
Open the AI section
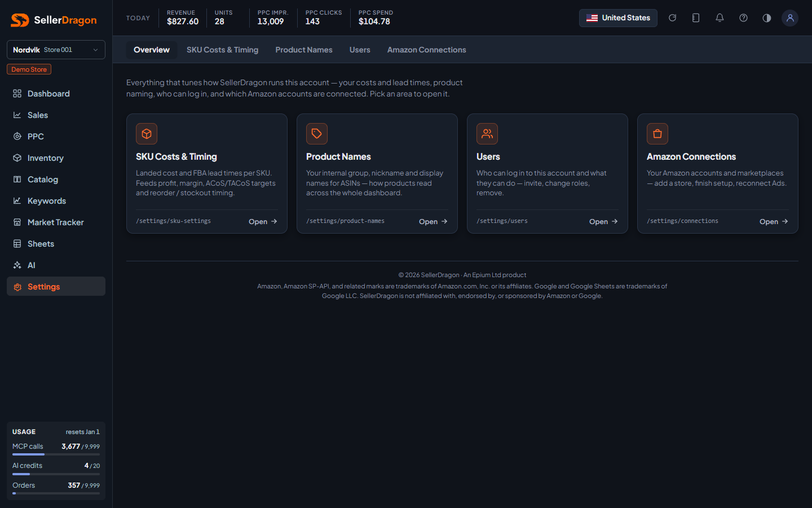[x=56, y=265]
